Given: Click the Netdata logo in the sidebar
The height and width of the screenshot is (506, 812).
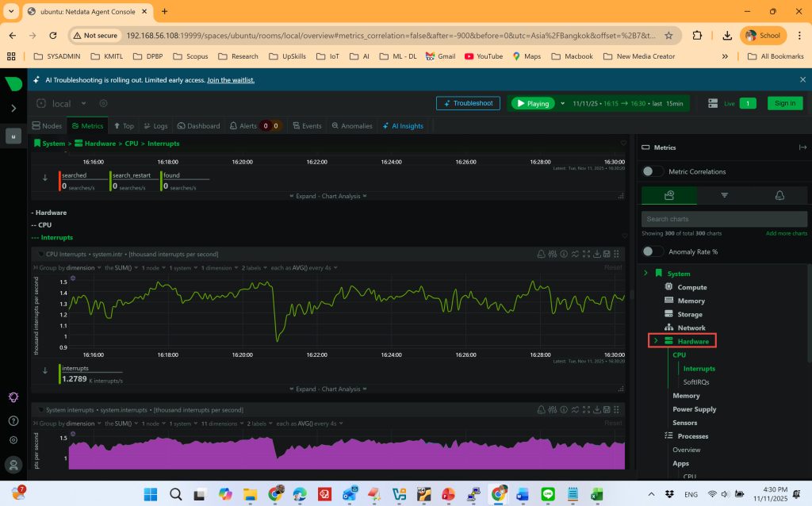Looking at the screenshot, I should (13, 84).
